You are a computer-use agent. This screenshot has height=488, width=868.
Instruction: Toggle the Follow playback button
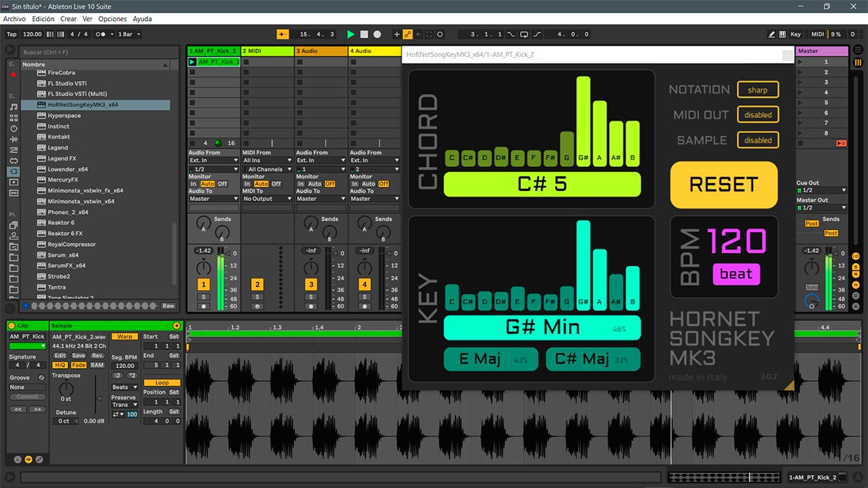tap(282, 34)
